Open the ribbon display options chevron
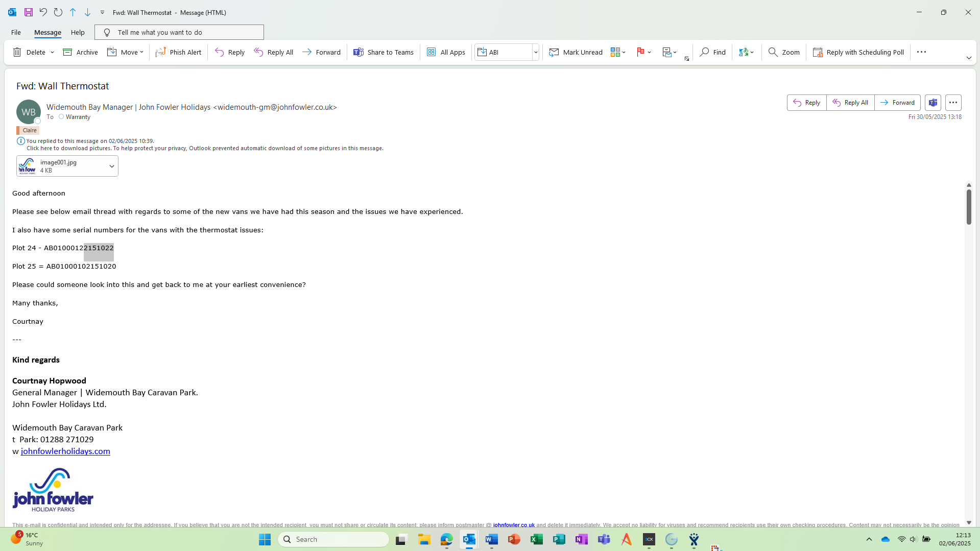Image resolution: width=980 pixels, height=551 pixels. [x=969, y=58]
